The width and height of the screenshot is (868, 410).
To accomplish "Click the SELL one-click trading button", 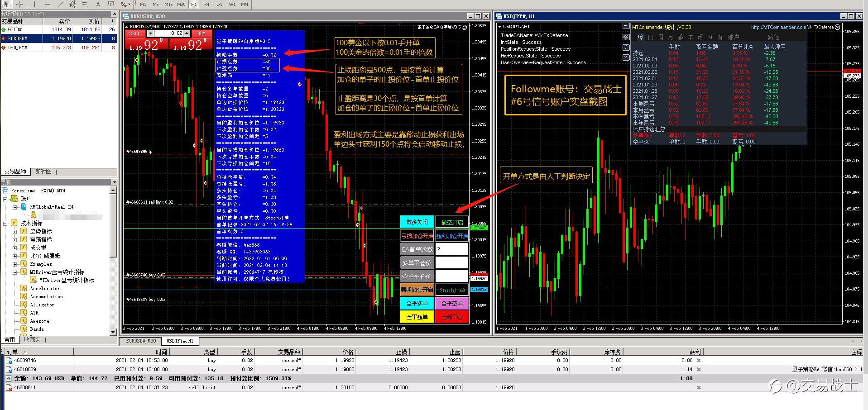I will 135,33.
